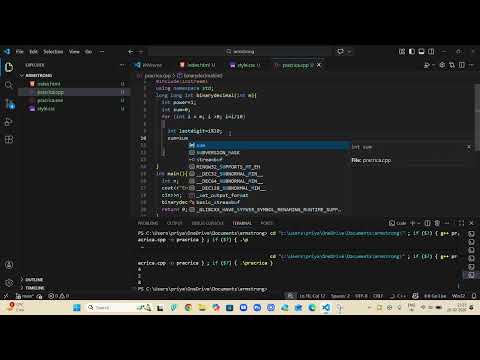Open the notifications bell in status bar
The height and width of the screenshot is (360, 480).
tap(474, 296)
